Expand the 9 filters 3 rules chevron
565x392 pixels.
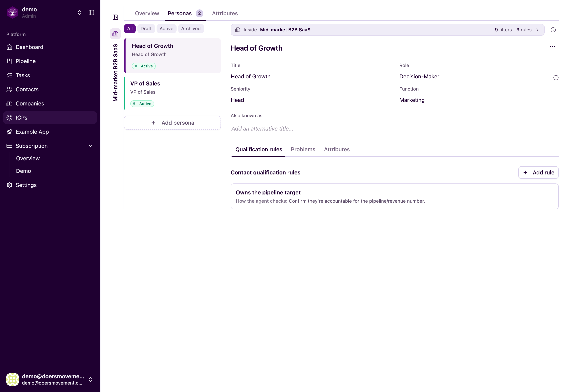[x=538, y=30]
